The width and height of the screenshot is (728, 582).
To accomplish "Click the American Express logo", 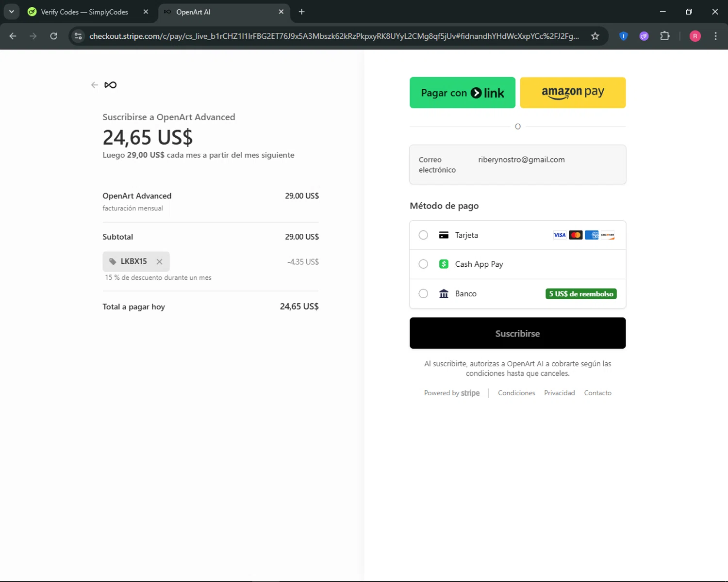I will tap(592, 235).
